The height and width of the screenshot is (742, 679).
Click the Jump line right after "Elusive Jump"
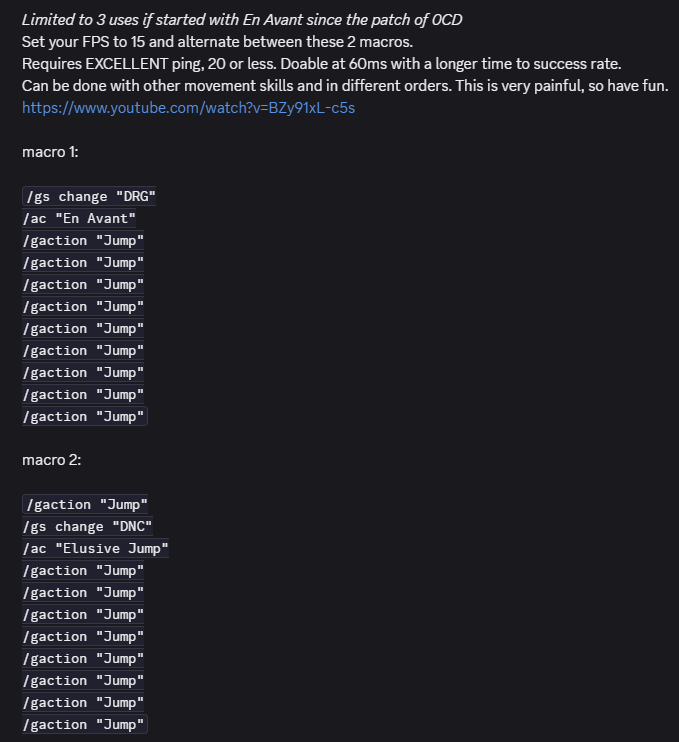pyautogui.click(x=83, y=571)
